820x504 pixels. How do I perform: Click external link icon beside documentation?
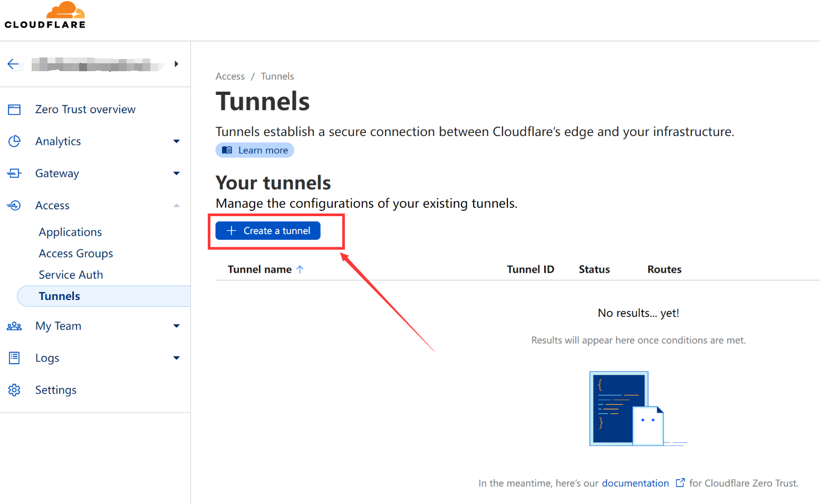(680, 483)
